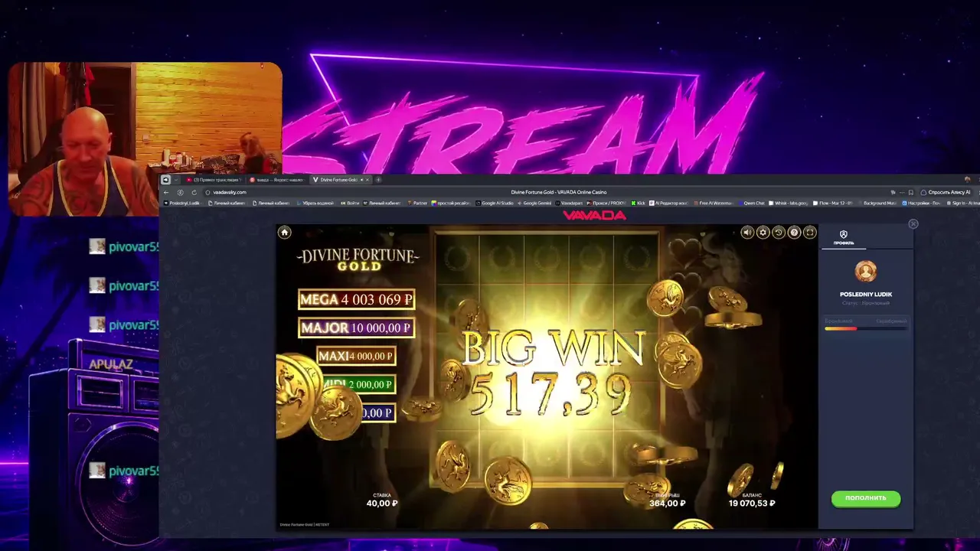This screenshot has width=980, height=551.
Task: Open the game history clock icon
Action: tap(779, 233)
